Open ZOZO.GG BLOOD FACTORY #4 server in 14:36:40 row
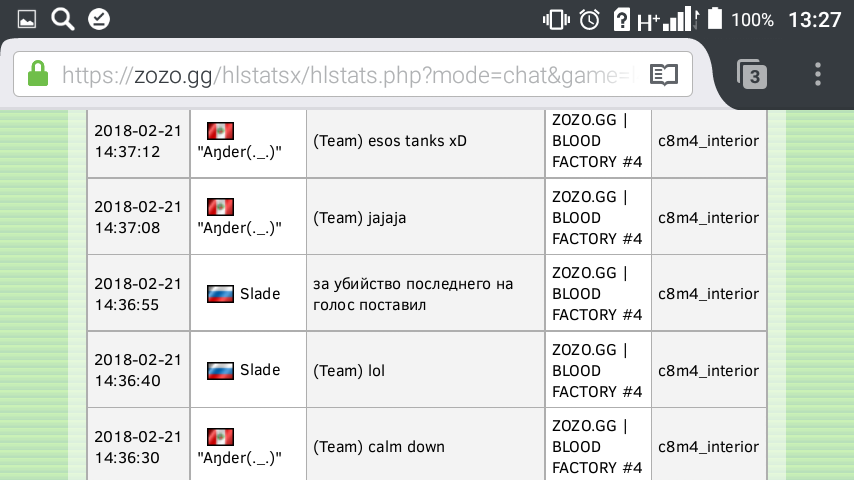This screenshot has height=480, width=854. click(597, 371)
